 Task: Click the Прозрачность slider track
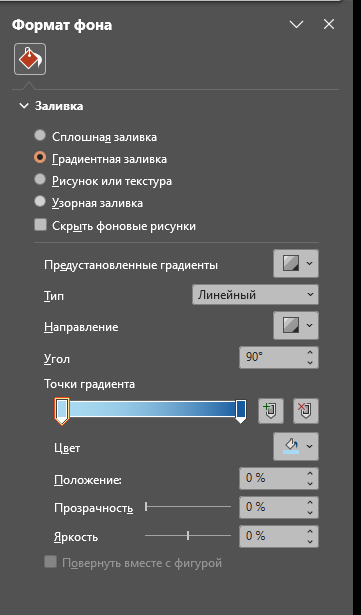point(188,507)
